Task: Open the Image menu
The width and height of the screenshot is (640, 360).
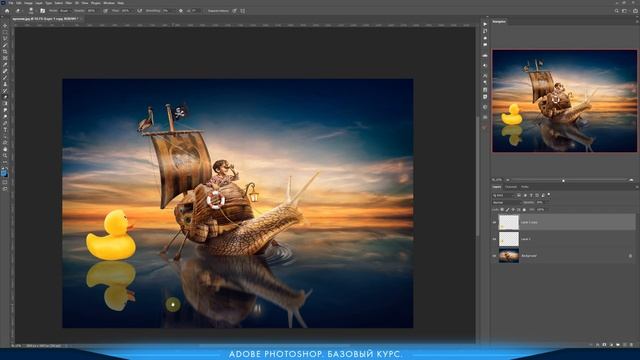Action: (28, 3)
